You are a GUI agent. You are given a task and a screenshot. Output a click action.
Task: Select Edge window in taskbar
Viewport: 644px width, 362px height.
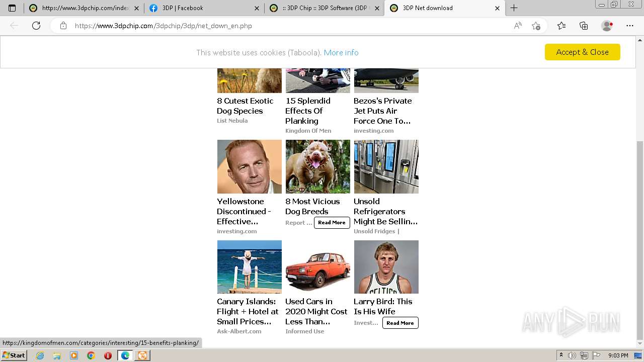[x=125, y=355]
